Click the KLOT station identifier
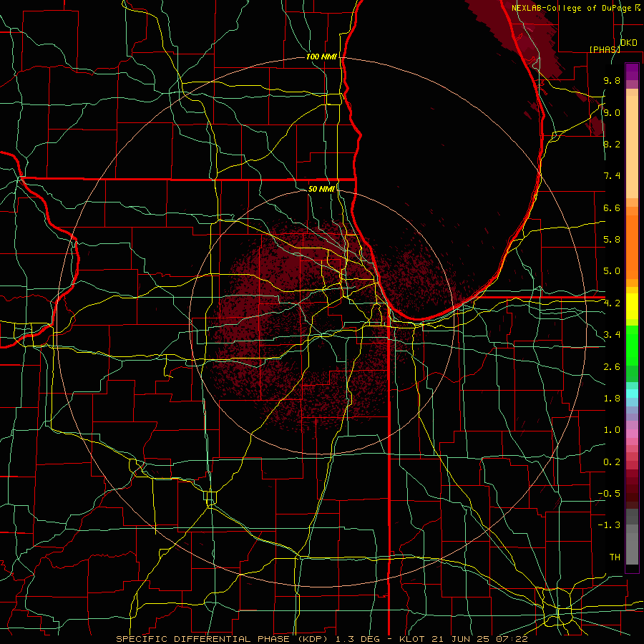 (x=413, y=639)
